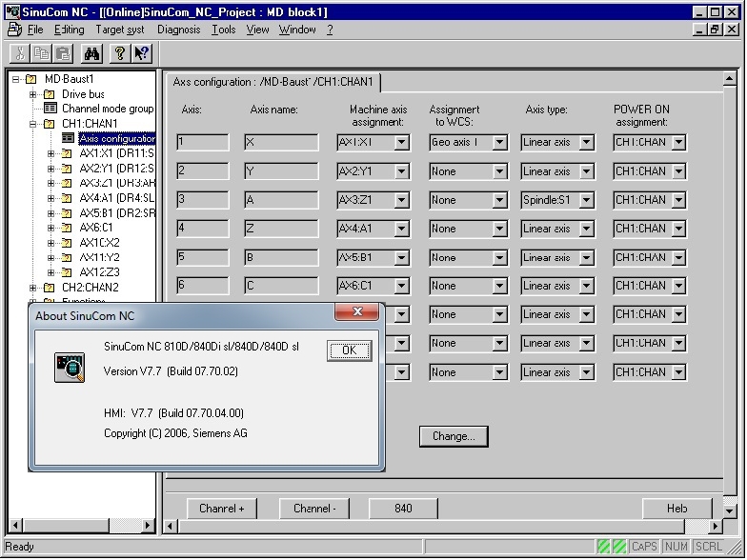The image size is (747, 560).
Task: Click the CH2:CHAN2 folder icon
Action: (x=50, y=288)
